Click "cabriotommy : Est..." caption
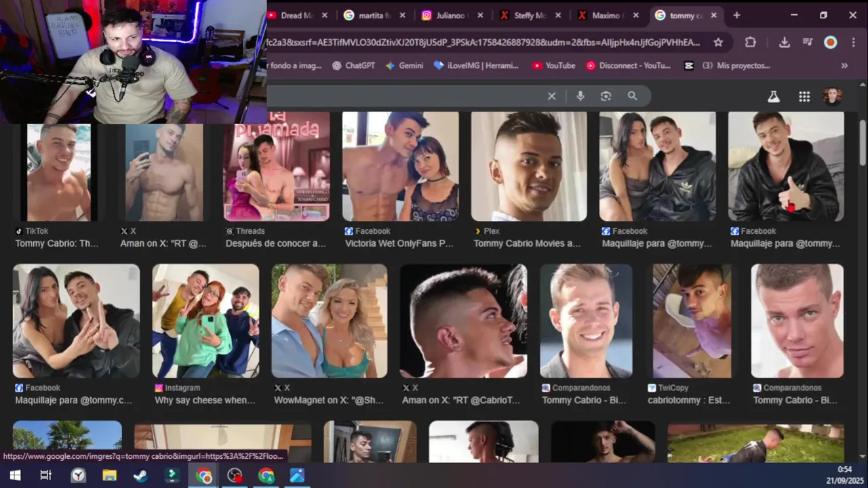Screen dimensions: 868x488 pyautogui.click(x=688, y=400)
